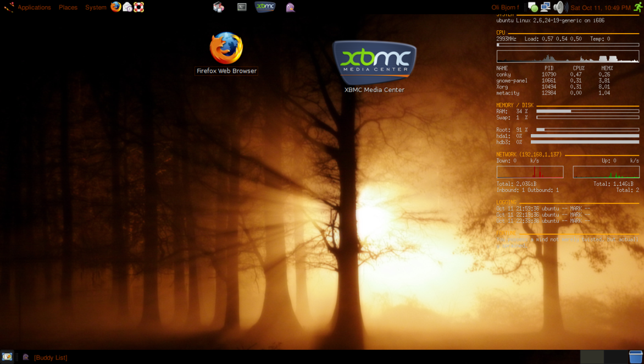Click the green running man logout icon
This screenshot has height=364, width=644.
pos(637,7)
